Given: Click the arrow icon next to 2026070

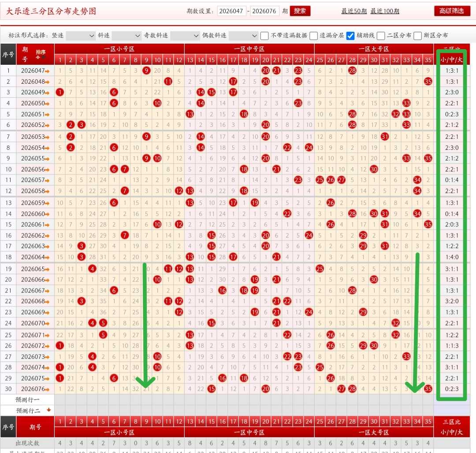Looking at the screenshot, I should (x=47, y=324).
